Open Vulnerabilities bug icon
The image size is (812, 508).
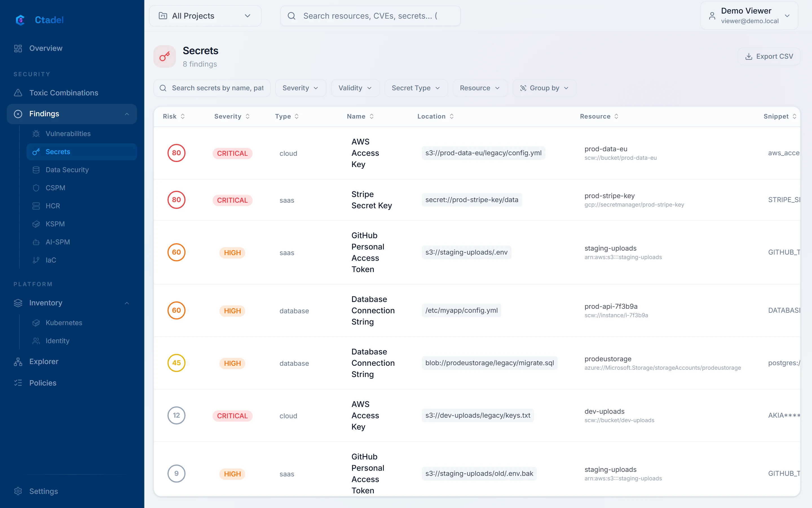click(36, 134)
